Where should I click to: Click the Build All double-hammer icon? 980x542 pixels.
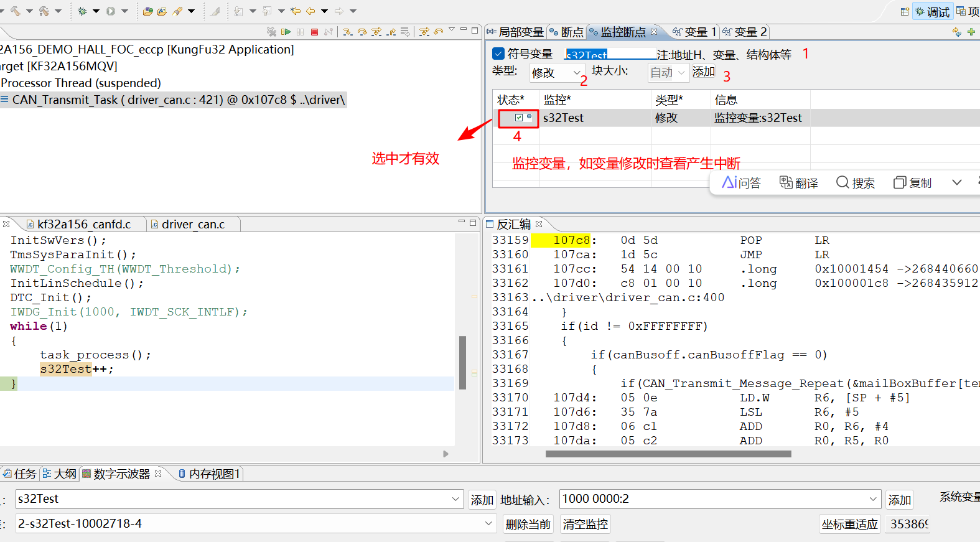coord(44,11)
